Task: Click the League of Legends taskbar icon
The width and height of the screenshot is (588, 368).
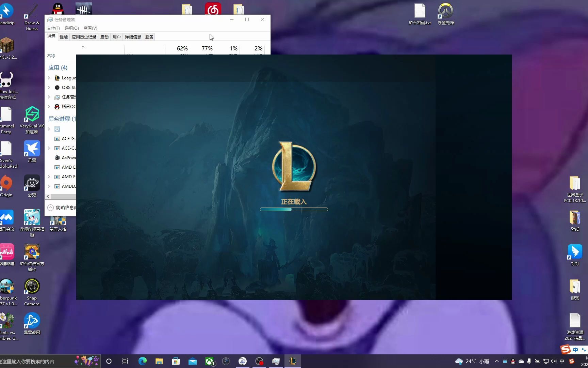Action: pos(293,361)
